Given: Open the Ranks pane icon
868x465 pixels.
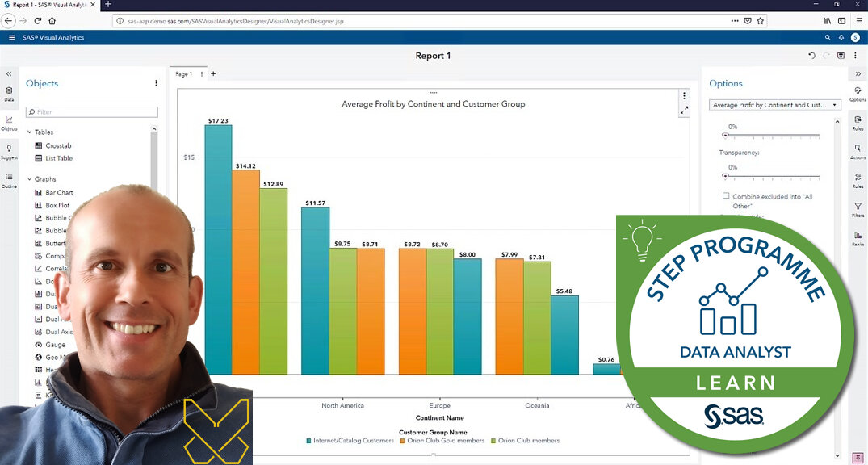Looking at the screenshot, I should [858, 235].
